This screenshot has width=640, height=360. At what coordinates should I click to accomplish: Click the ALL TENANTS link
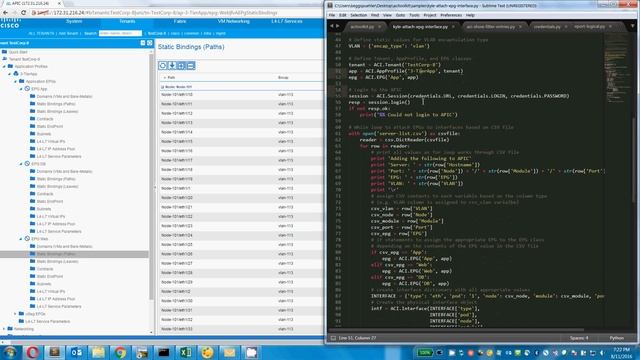tap(41, 33)
